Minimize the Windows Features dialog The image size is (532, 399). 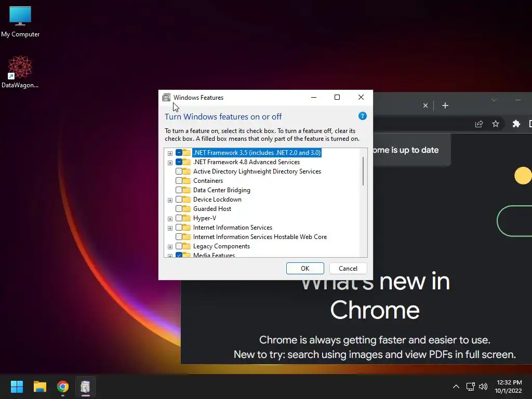314,97
